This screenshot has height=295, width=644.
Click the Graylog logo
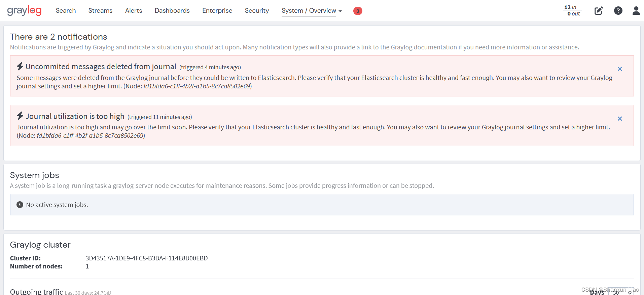point(24,11)
